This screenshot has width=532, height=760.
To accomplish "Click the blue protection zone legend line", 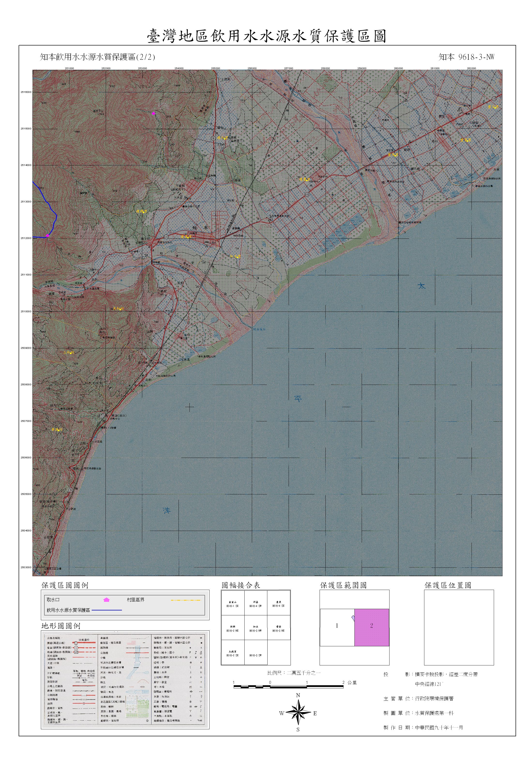I will point(107,610).
